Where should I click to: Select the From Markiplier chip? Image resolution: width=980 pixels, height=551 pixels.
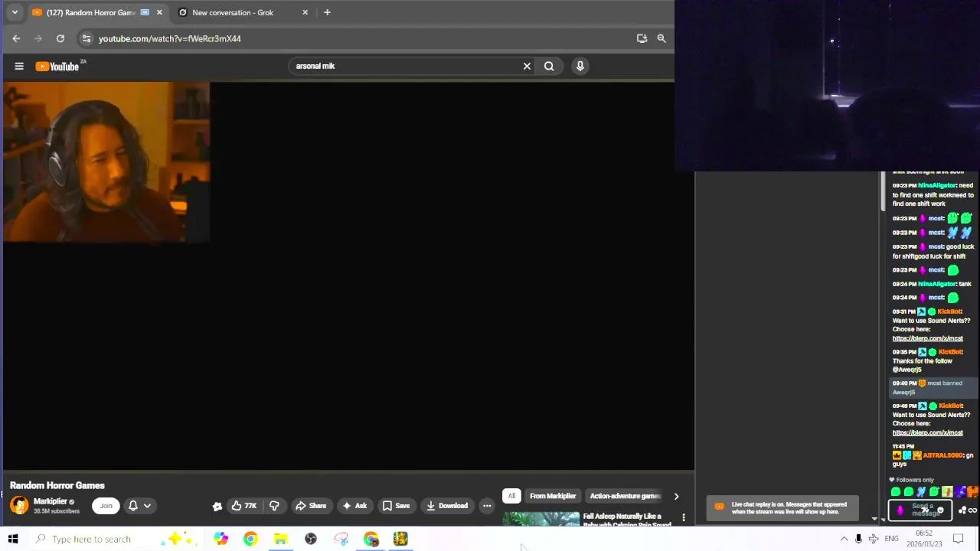(x=552, y=496)
